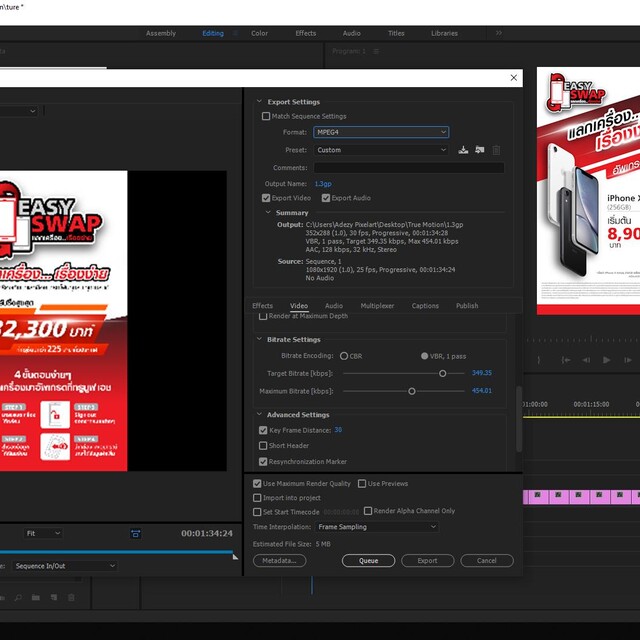This screenshot has width=640, height=640.
Task: Select VBR, 1 pass bitrate encoding
Action: (x=424, y=356)
